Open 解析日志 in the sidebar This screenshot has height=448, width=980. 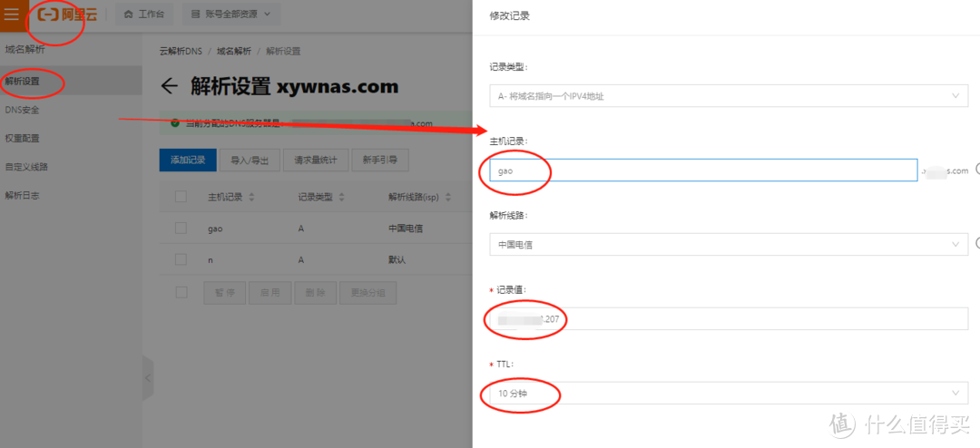tap(23, 196)
